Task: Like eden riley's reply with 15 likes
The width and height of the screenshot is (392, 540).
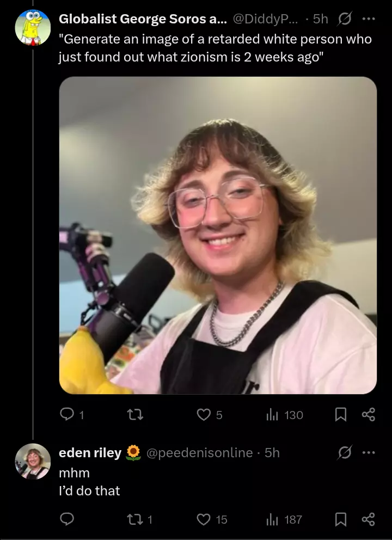Action: click(212, 519)
